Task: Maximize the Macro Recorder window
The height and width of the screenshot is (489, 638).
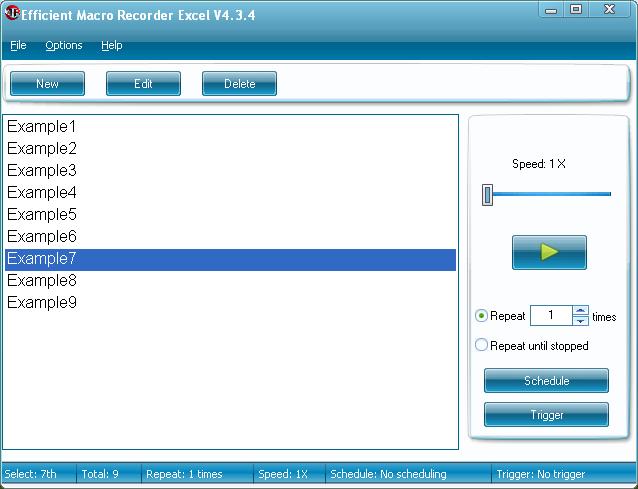Action: click(576, 9)
